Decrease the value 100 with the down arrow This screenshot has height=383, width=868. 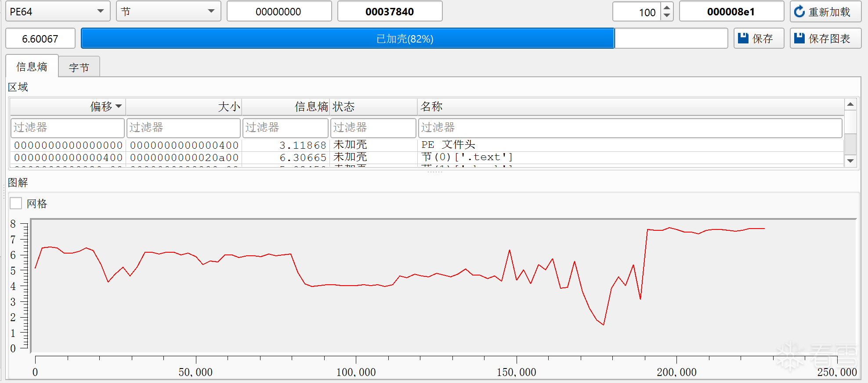pos(667,16)
